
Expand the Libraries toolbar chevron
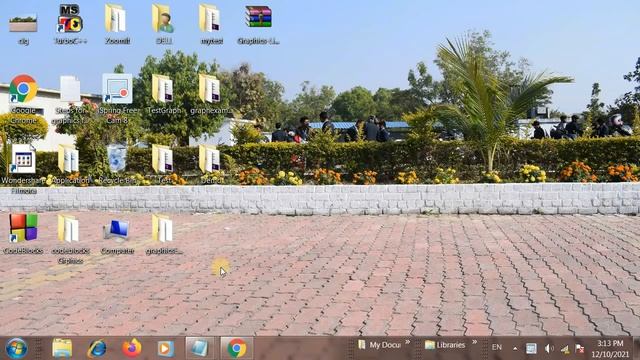[474, 342]
